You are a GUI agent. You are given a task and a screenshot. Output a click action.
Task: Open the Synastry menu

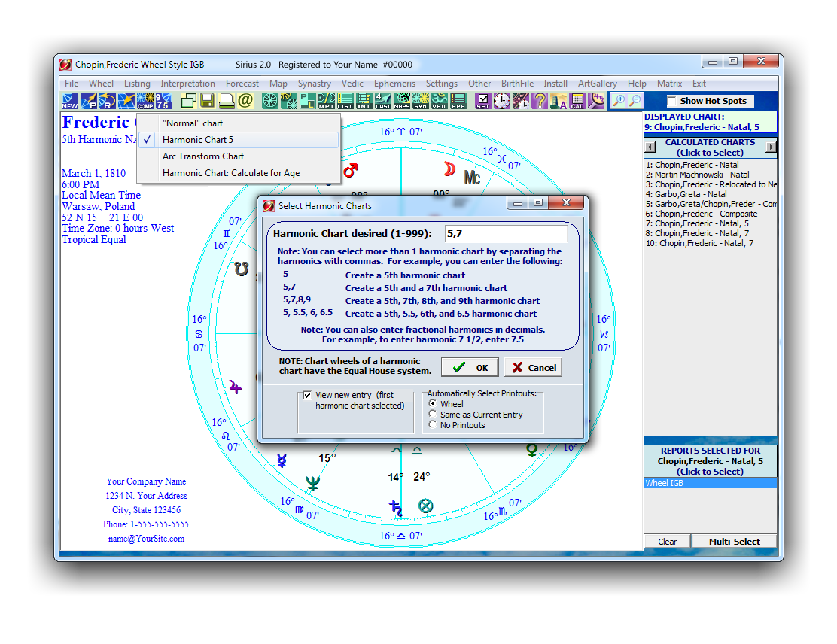click(315, 84)
